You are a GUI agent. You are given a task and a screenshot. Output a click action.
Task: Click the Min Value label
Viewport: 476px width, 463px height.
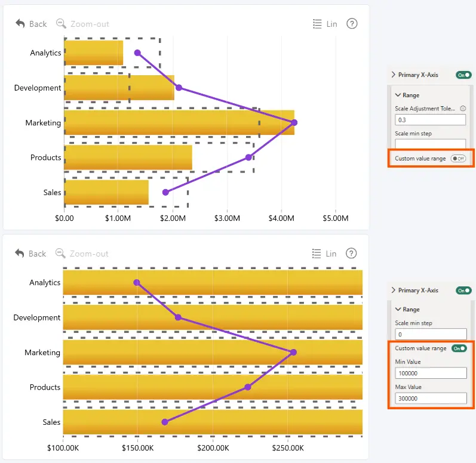408,362
